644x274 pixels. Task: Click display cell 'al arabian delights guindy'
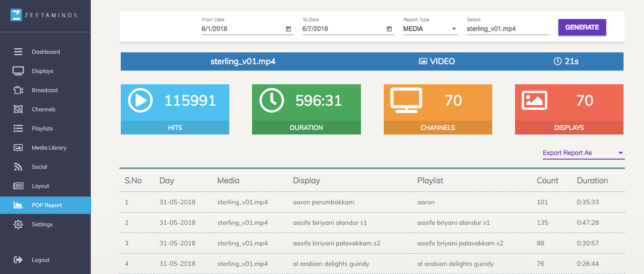tap(332, 264)
